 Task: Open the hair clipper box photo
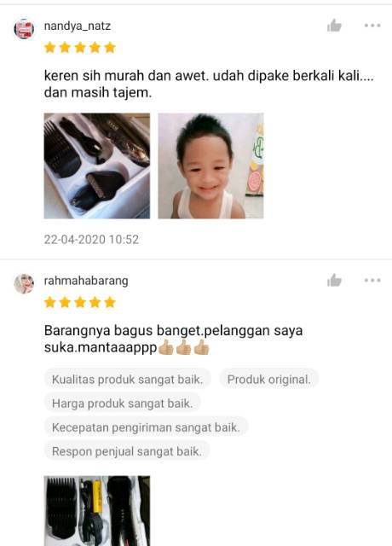click(x=97, y=166)
